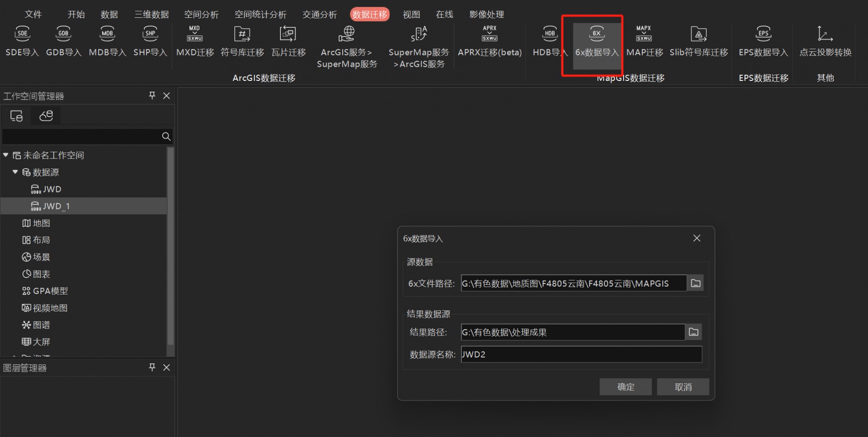Open the 影像处理 ribbon tab

pyautogui.click(x=487, y=15)
